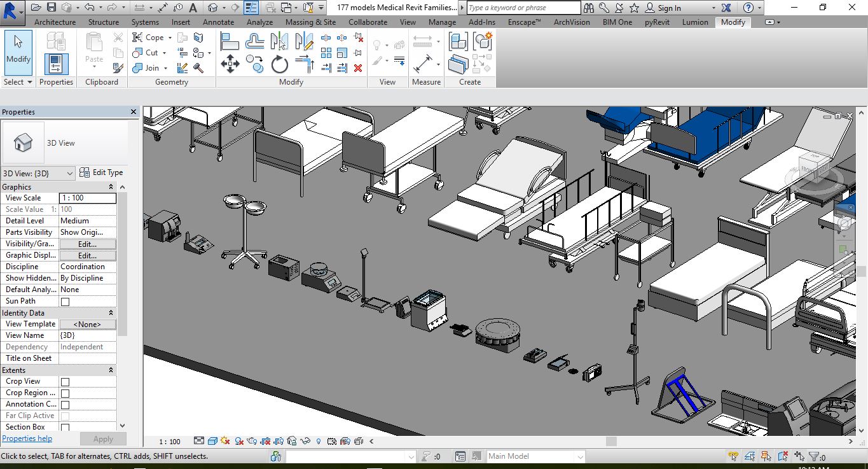Enable the Section Box checkbox
Screen dimensions: 868x469
[x=65, y=427]
